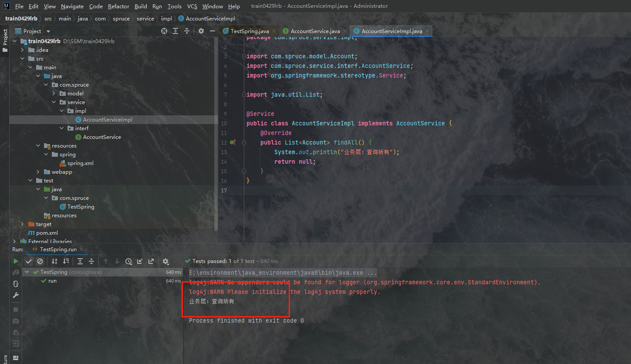Hide the Project panel with minus icon

tap(213, 31)
